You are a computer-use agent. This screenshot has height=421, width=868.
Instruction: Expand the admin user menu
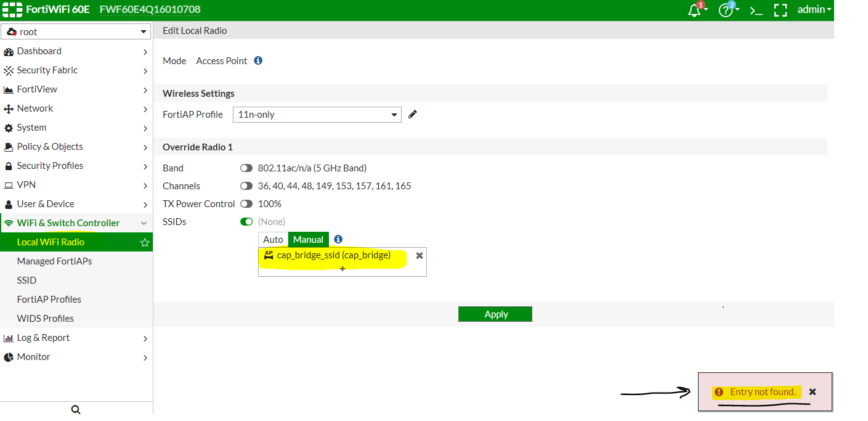[x=814, y=10]
